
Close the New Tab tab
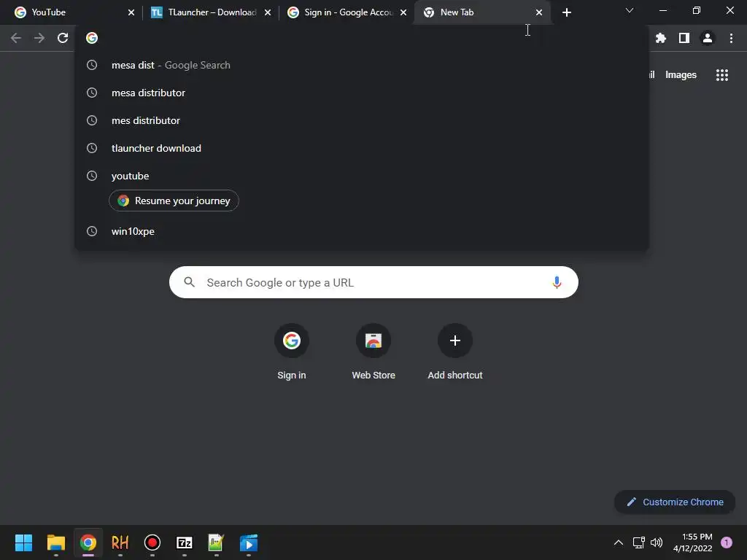539,12
